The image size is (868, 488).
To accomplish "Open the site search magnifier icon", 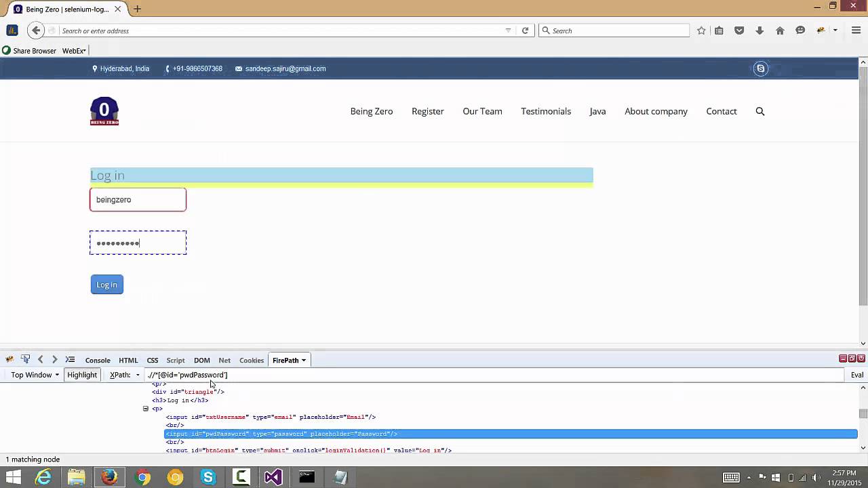I will 760,111.
